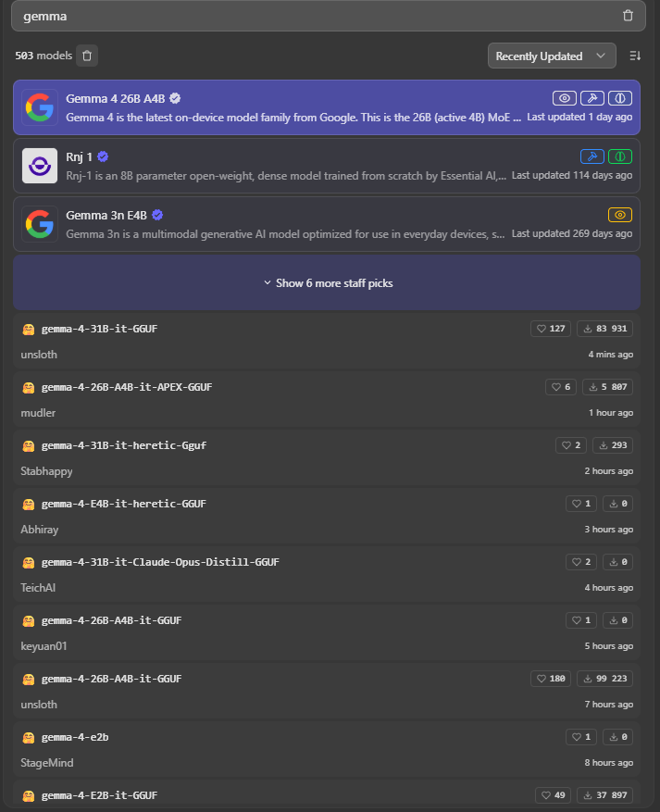
Task: Click green brain badge on Rnj 1
Action: tap(620, 156)
